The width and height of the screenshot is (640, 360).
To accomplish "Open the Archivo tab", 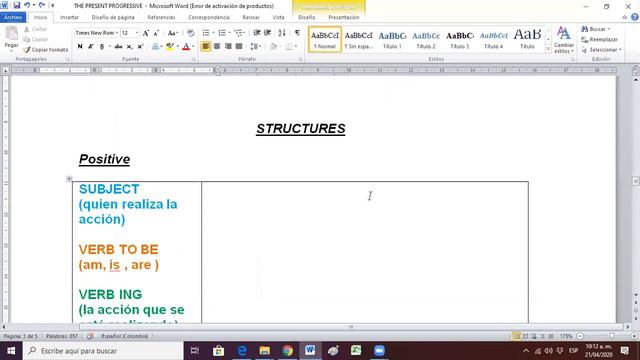I will tap(13, 17).
